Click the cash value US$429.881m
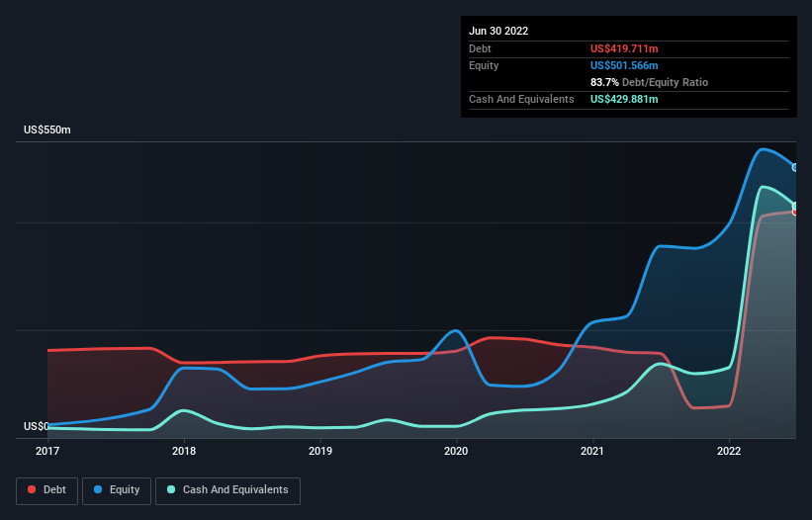 624,99
